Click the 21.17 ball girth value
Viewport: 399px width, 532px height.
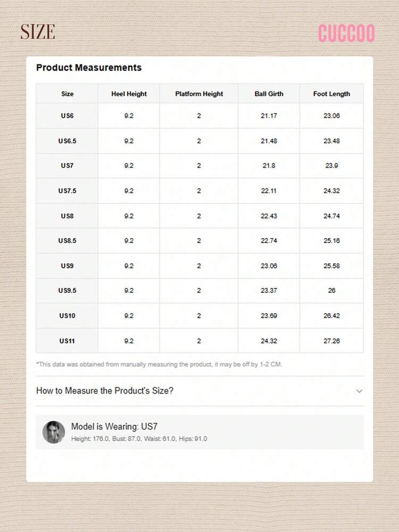tap(269, 116)
